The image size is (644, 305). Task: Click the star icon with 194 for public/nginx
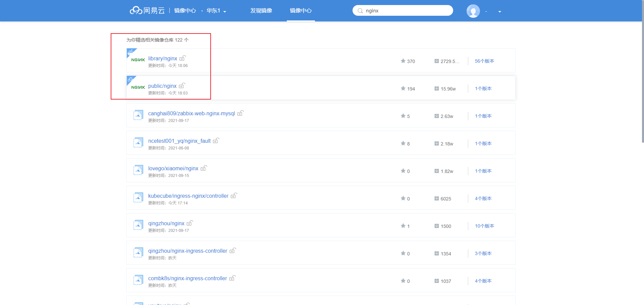pos(403,88)
